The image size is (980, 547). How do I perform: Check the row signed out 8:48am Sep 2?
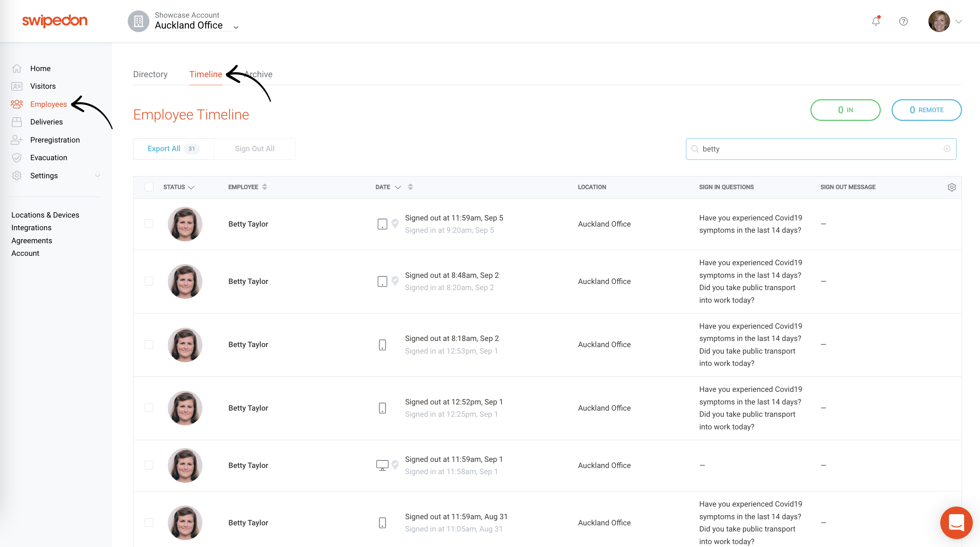click(x=149, y=281)
